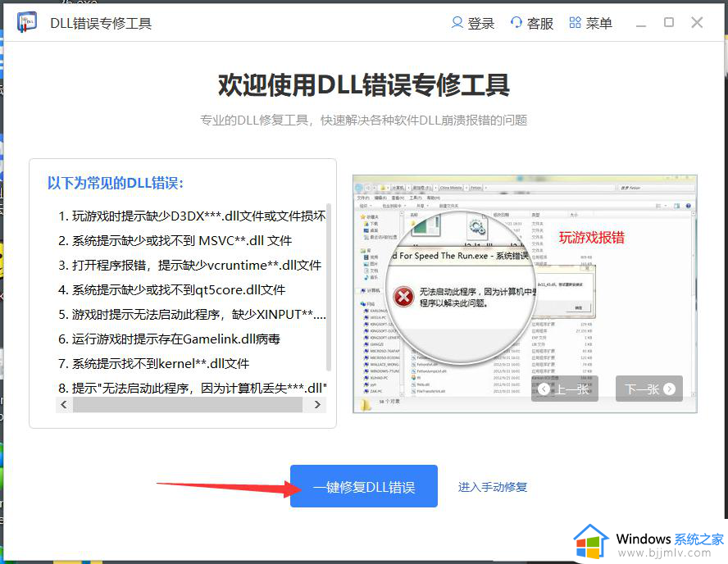728x564 pixels.
Task: Select item 1 about D3DX***.dll missing
Action: [x=192, y=216]
